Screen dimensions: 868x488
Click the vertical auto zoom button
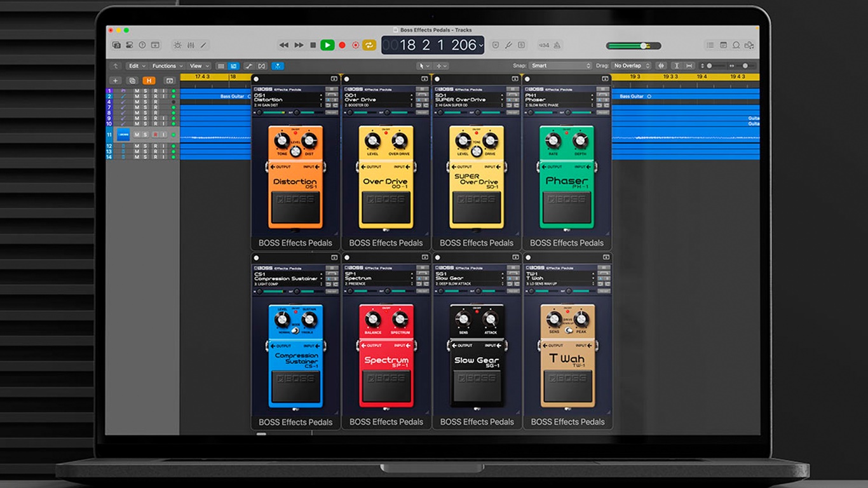point(677,66)
